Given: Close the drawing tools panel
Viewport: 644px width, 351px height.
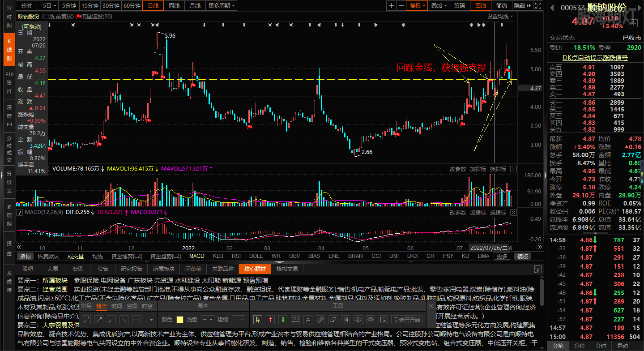Looking at the screenshot, I should (431, 306).
